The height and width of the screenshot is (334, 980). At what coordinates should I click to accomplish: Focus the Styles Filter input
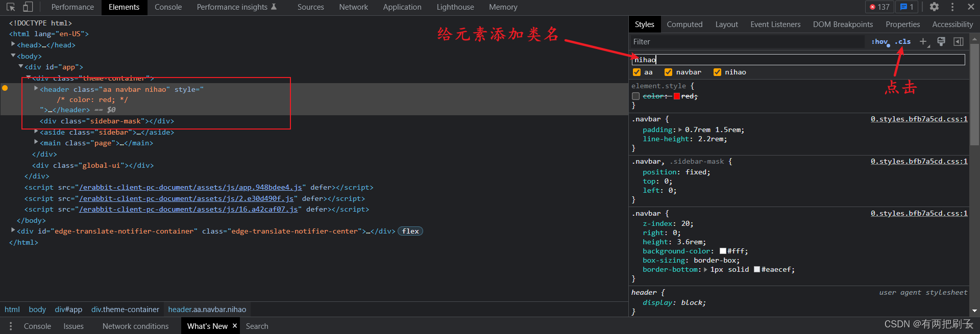point(748,42)
